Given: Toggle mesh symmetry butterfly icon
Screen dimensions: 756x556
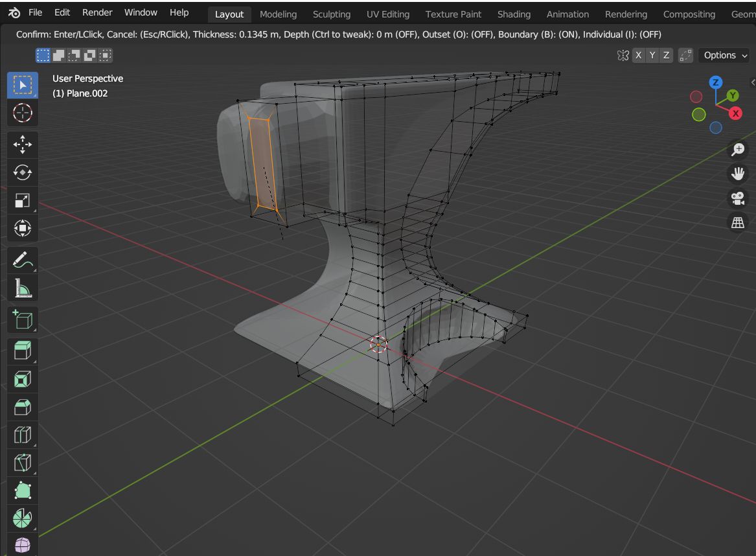Looking at the screenshot, I should 623,56.
